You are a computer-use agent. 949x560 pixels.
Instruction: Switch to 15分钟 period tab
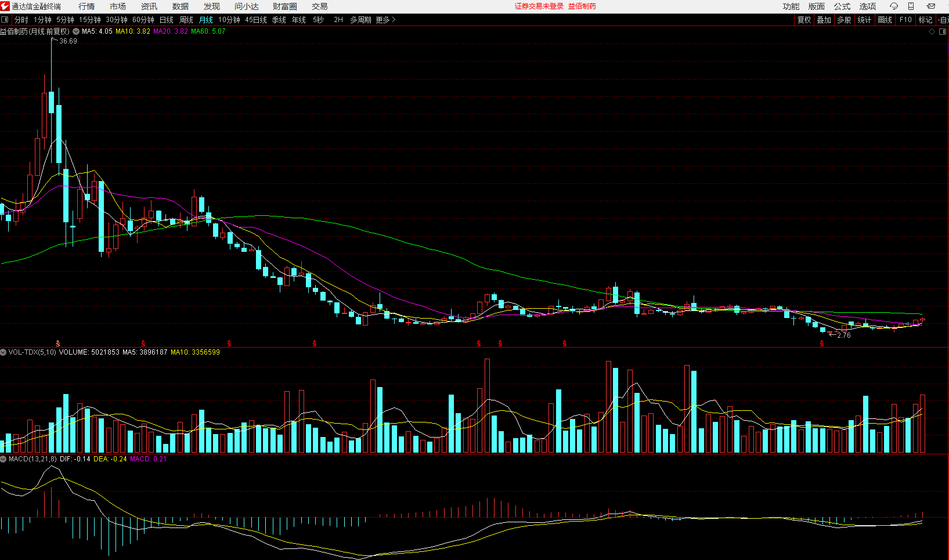tap(90, 20)
